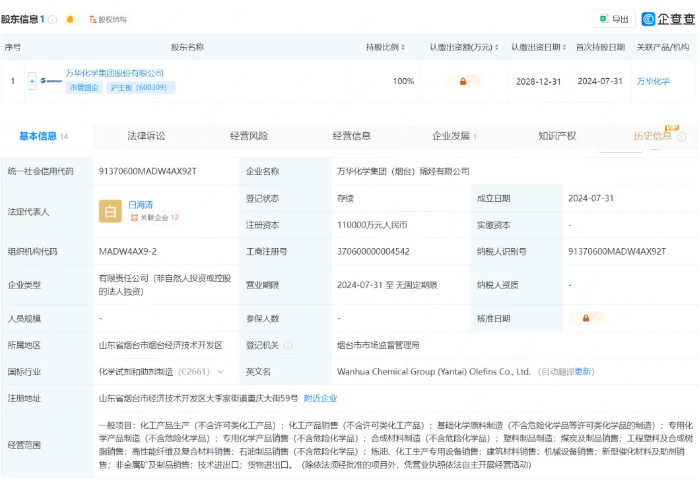This screenshot has width=699, height=479.
Task: Click company name 万华化学集团(烟台)烯烃有限公司
Action: (403, 171)
